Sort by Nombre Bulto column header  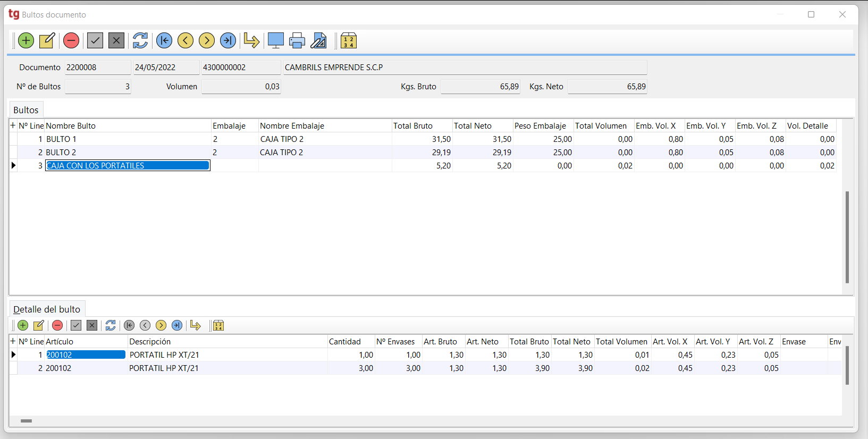(128, 126)
